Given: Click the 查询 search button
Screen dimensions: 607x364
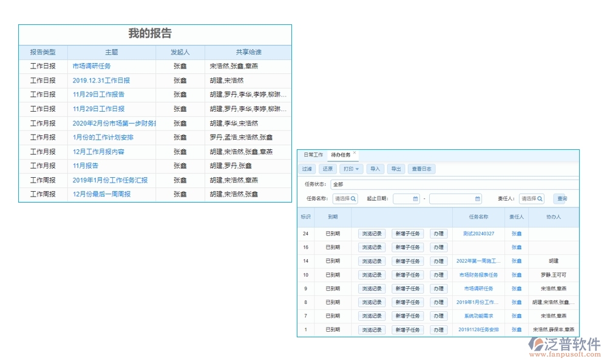Looking at the screenshot, I should [x=561, y=198].
